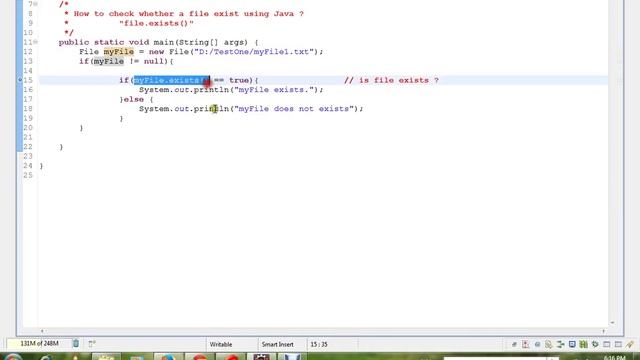The height and width of the screenshot is (360, 640).
Task: Click the "D:/TestOne/myFile1.txt" string
Action: click(253, 52)
